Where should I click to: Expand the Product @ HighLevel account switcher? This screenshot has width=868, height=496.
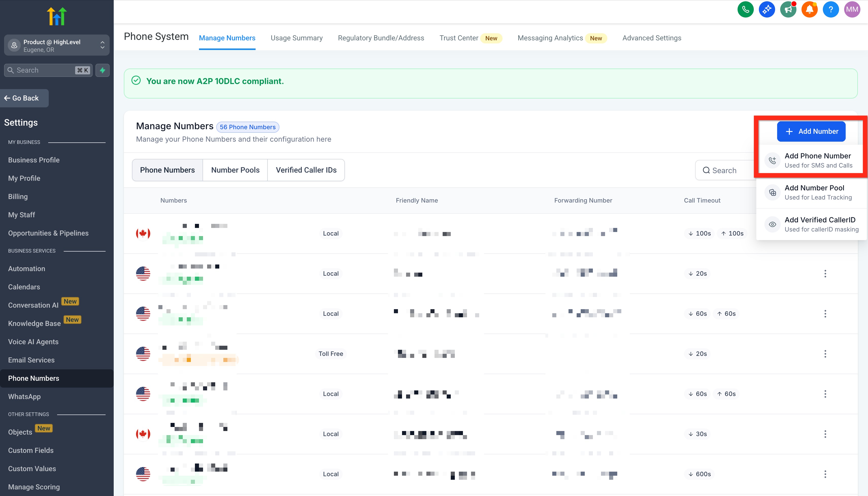click(57, 45)
